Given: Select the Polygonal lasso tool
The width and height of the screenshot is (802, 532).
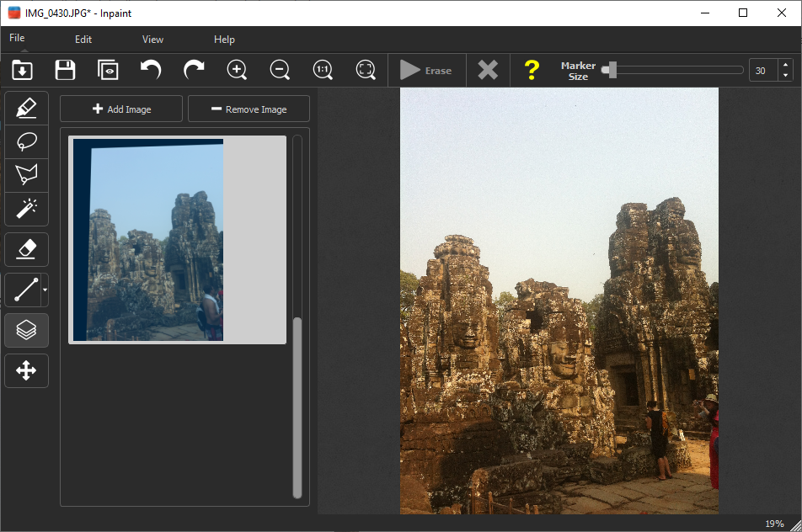Looking at the screenshot, I should coord(27,175).
